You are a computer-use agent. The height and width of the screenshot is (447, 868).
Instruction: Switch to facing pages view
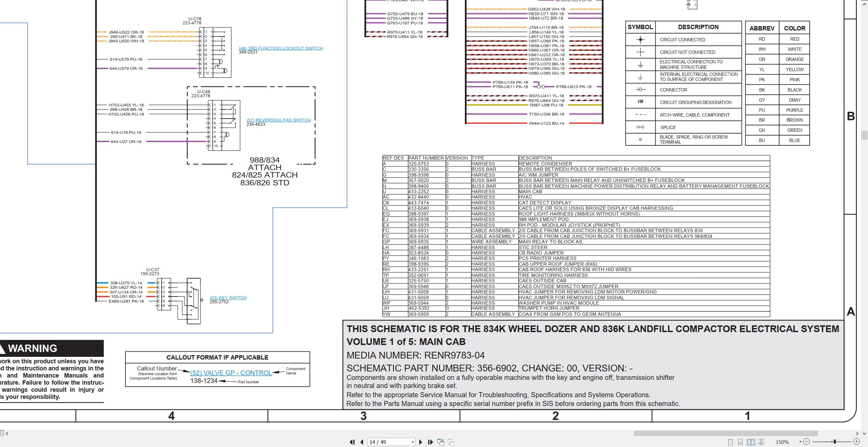[751, 442]
